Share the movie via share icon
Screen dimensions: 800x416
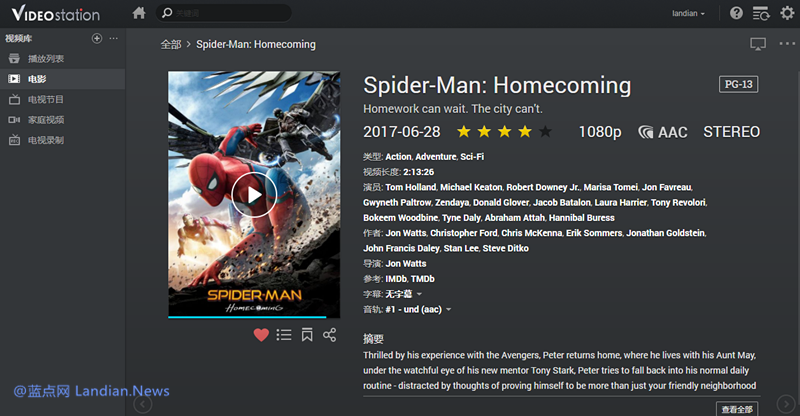tap(330, 335)
